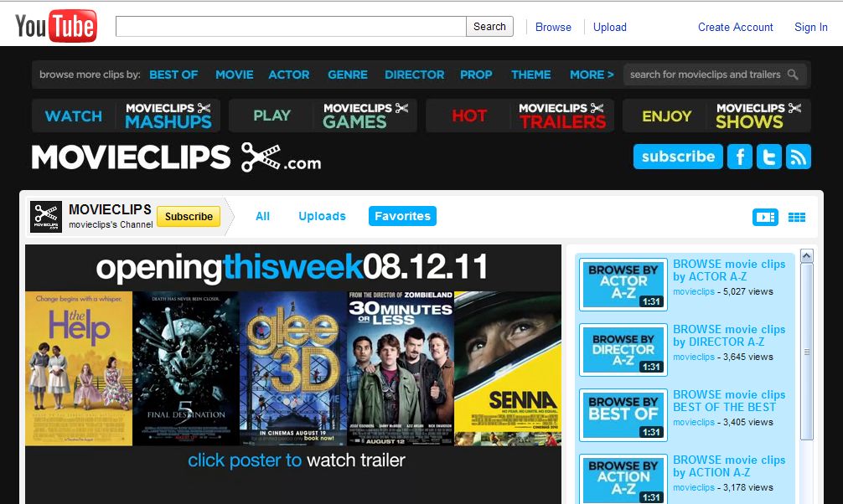The height and width of the screenshot is (504, 843).
Task: Click the magnifier icon in movieclips search
Action: pos(793,75)
